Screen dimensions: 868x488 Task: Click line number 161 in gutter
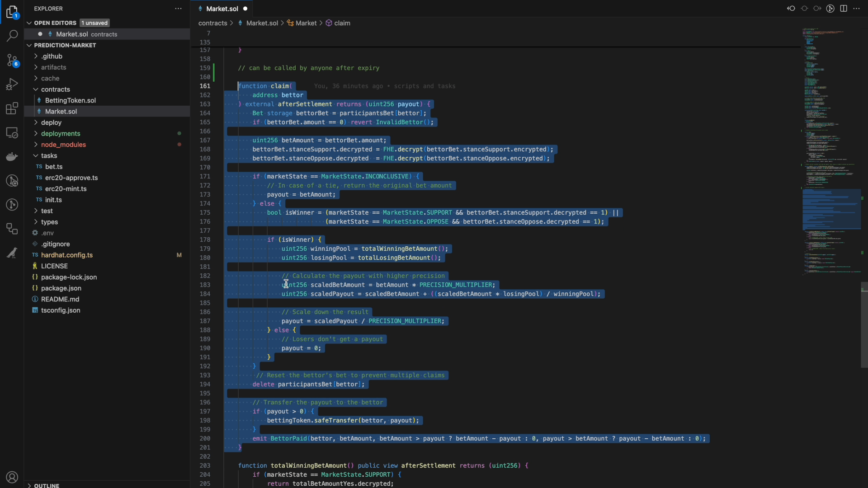click(205, 86)
